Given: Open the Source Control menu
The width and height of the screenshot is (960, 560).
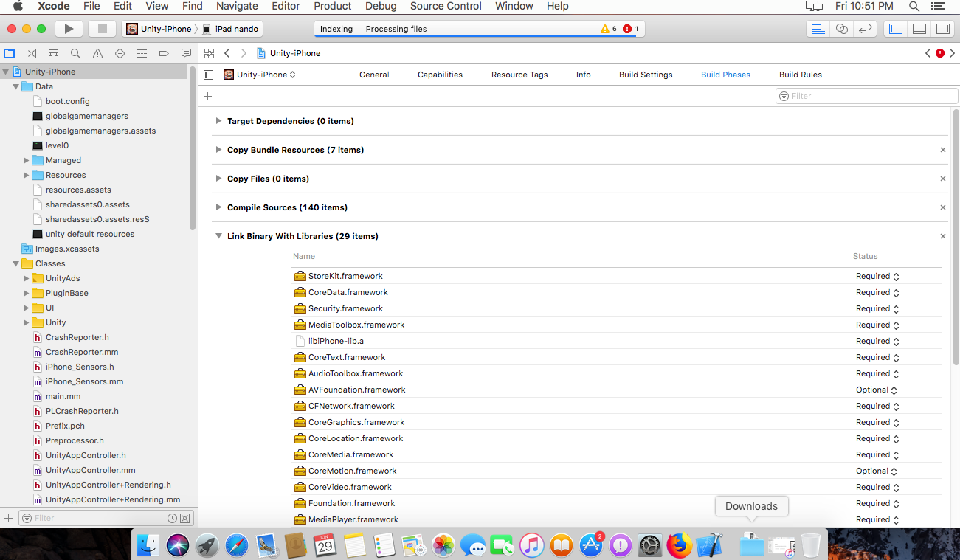Looking at the screenshot, I should coord(446,6).
